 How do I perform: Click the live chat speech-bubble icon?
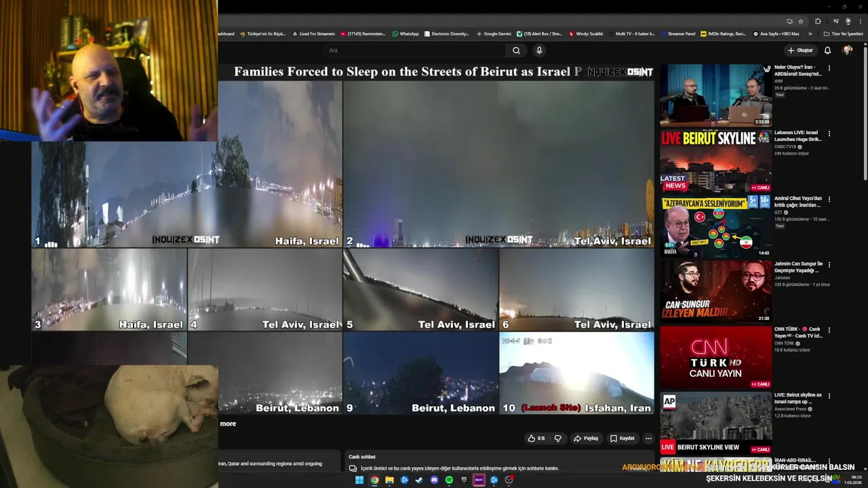click(353, 468)
